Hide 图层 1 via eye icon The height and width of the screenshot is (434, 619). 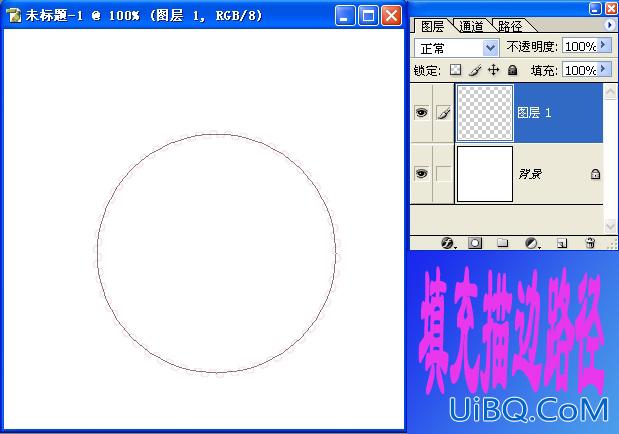pos(422,113)
